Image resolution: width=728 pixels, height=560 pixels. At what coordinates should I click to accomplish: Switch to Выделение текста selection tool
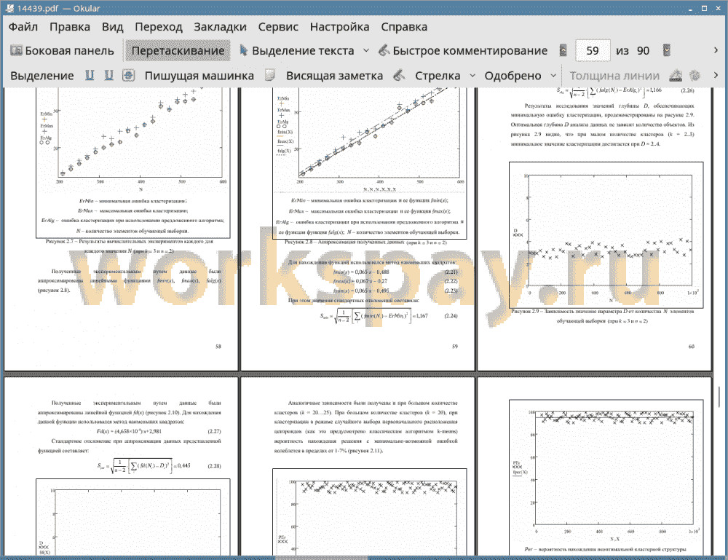coord(297,51)
